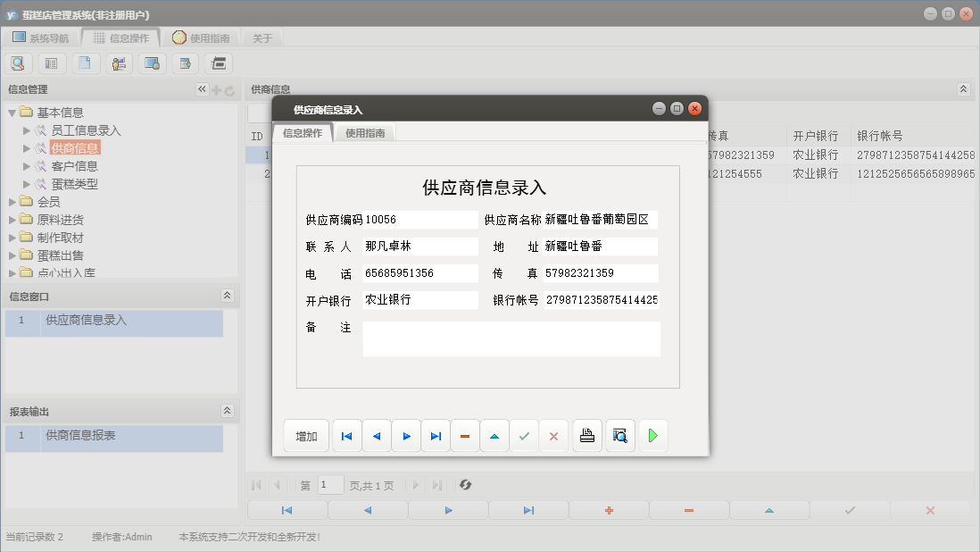The width and height of the screenshot is (980, 552).
Task: Click the 联系人 input field
Action: tap(420, 247)
